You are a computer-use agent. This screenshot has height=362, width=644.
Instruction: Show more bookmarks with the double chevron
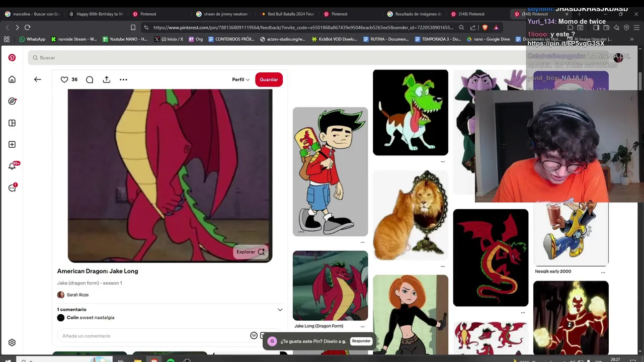coord(632,39)
